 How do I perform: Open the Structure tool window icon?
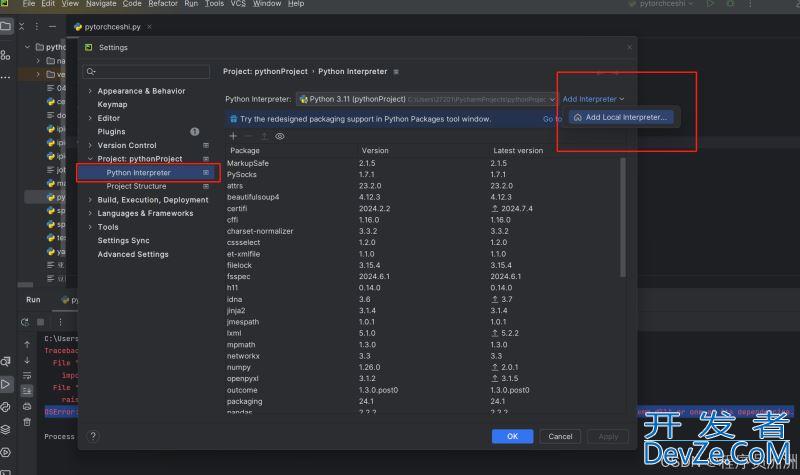pyautogui.click(x=5, y=55)
